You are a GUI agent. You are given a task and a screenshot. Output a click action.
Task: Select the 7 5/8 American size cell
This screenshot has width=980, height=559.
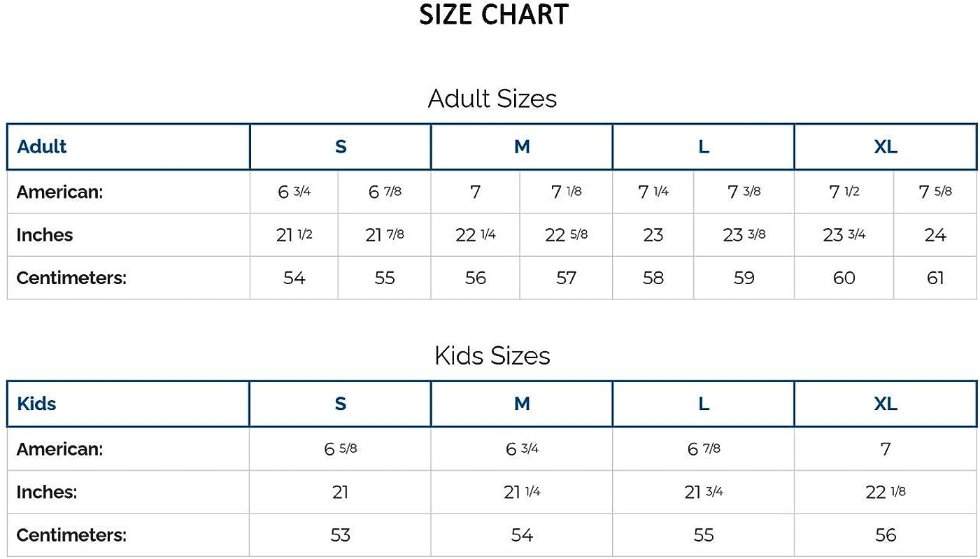pos(935,192)
